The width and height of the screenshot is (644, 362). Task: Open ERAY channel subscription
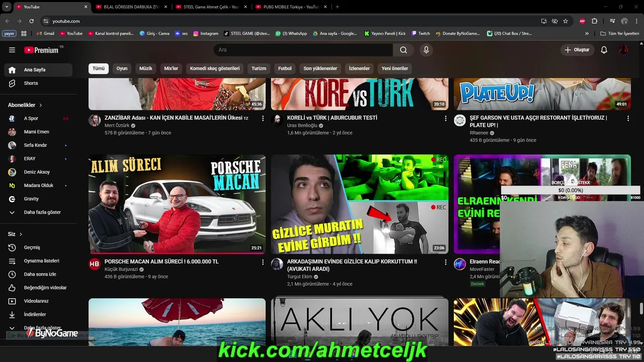[x=39, y=158]
